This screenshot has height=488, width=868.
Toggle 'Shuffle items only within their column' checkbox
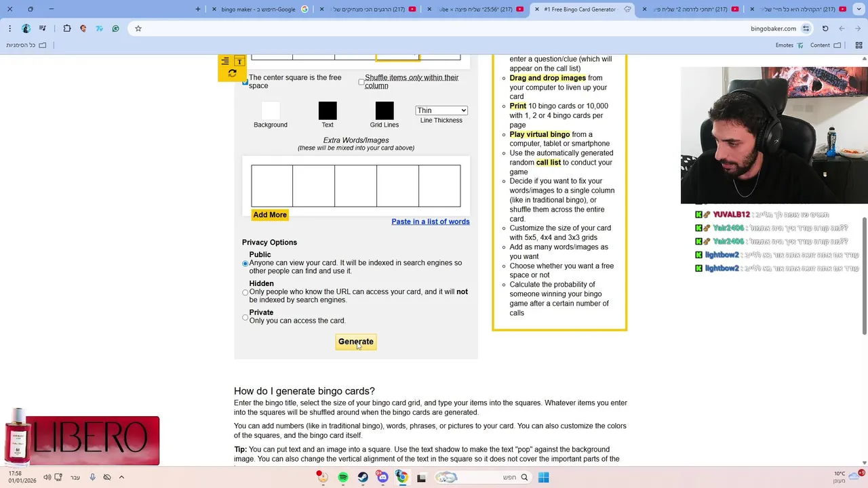pos(361,82)
